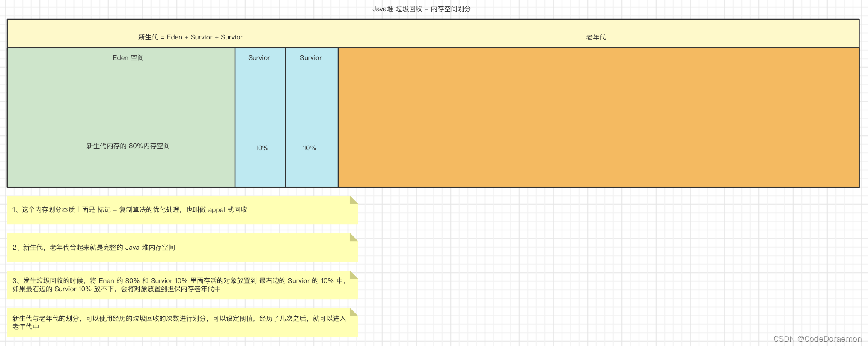Click note 2 about 完整的 Java 堆内存空间

coord(183,248)
